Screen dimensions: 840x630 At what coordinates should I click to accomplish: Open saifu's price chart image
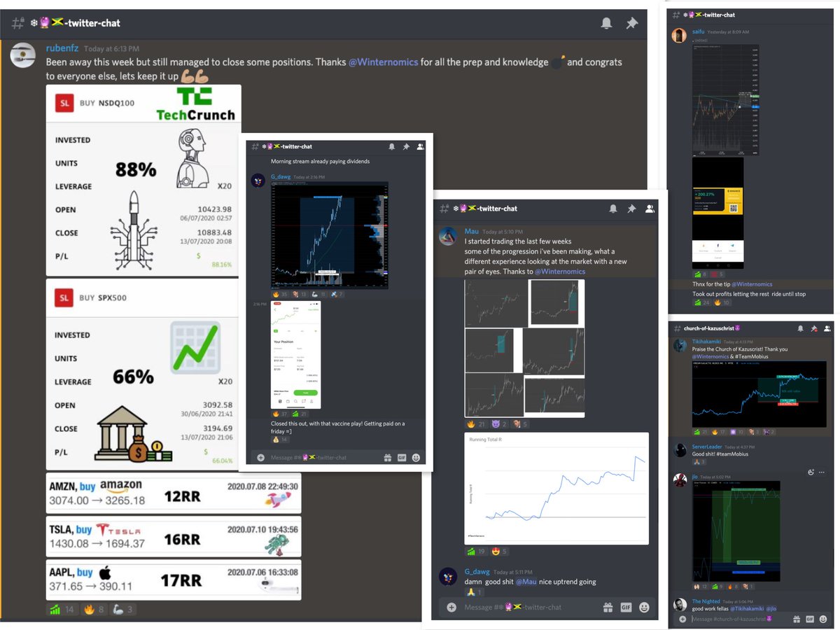[x=725, y=100]
